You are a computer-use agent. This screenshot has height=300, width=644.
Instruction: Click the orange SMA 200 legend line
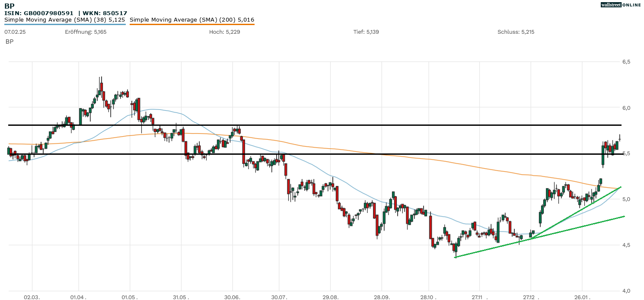pos(192,24)
